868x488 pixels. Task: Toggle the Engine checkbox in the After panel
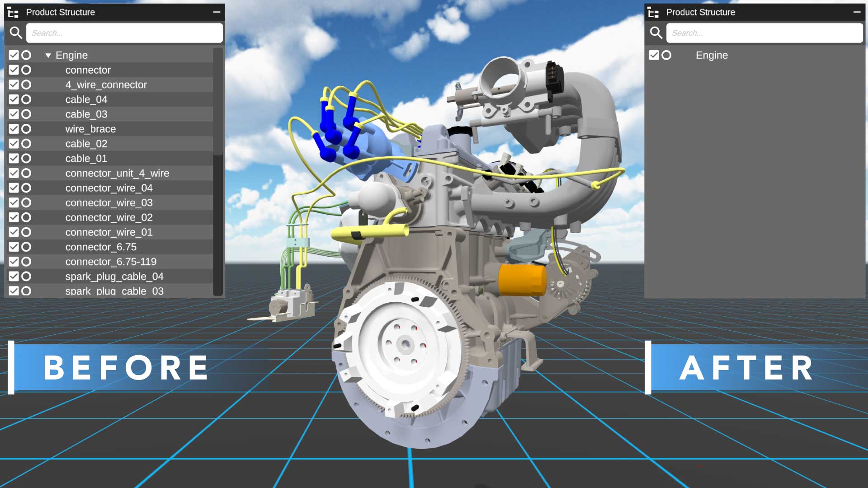click(654, 55)
